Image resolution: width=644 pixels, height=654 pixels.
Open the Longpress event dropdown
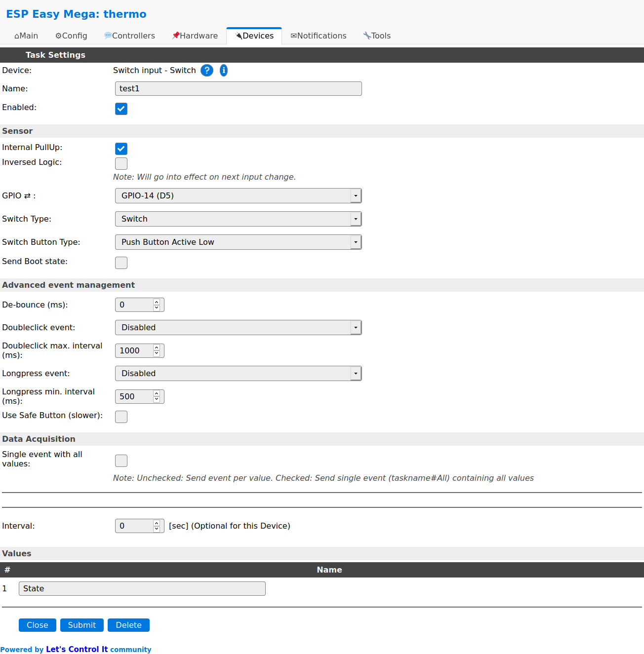click(x=239, y=373)
